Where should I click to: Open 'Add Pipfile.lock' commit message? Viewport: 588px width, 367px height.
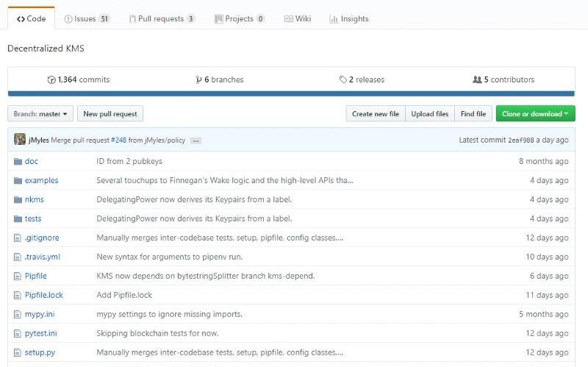(124, 296)
